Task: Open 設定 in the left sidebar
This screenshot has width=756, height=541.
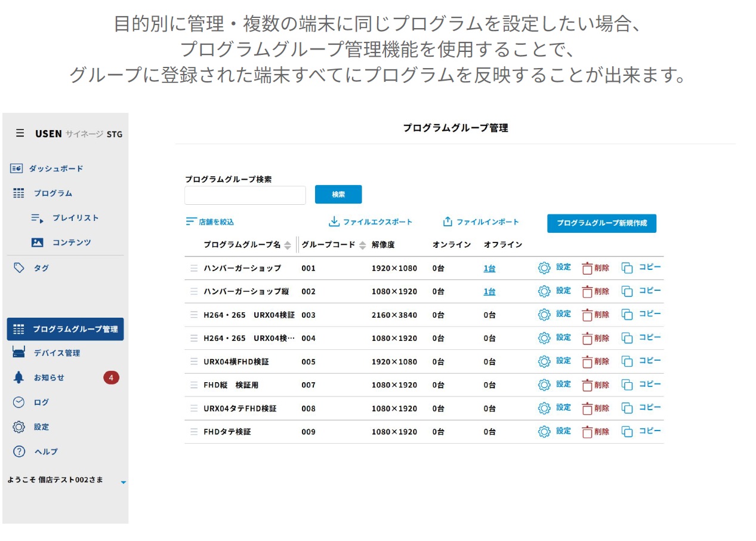Action: tap(31, 427)
